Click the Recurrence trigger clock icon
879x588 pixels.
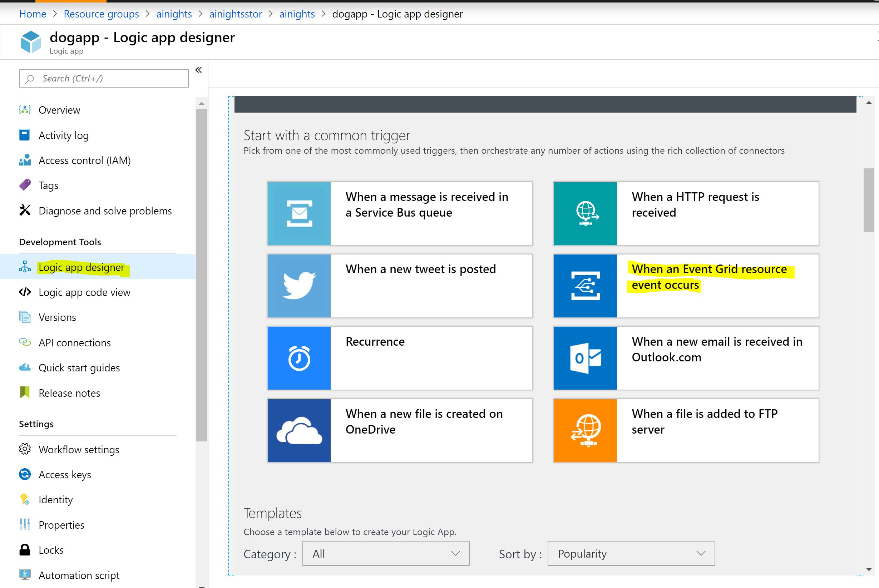pos(300,358)
